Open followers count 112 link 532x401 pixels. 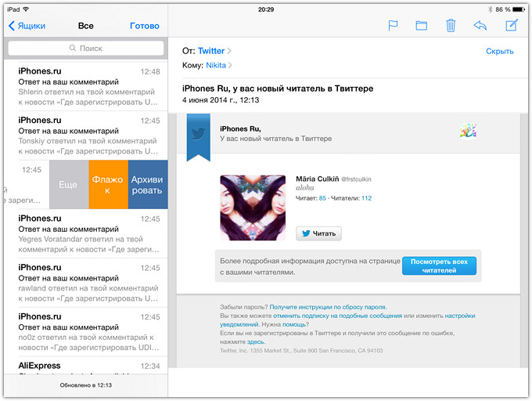(x=366, y=198)
